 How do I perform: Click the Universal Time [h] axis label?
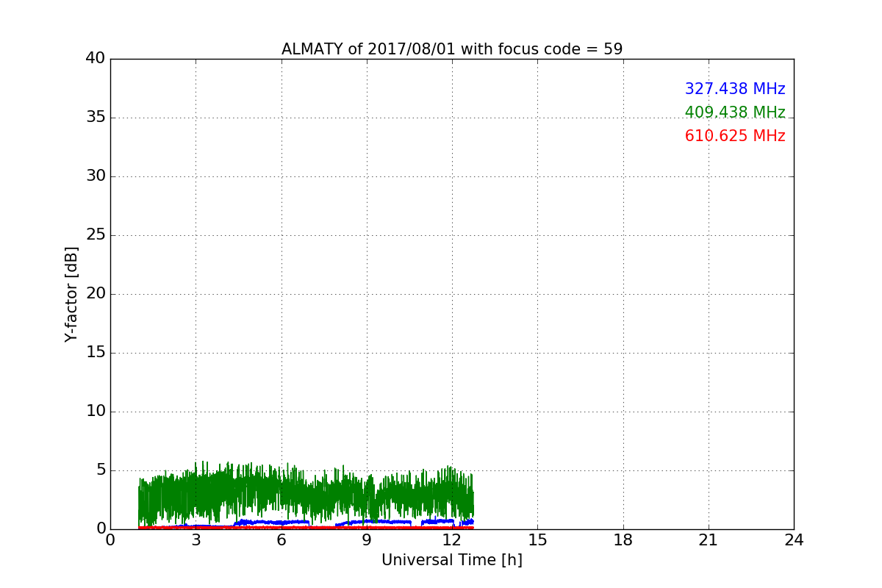click(x=452, y=560)
